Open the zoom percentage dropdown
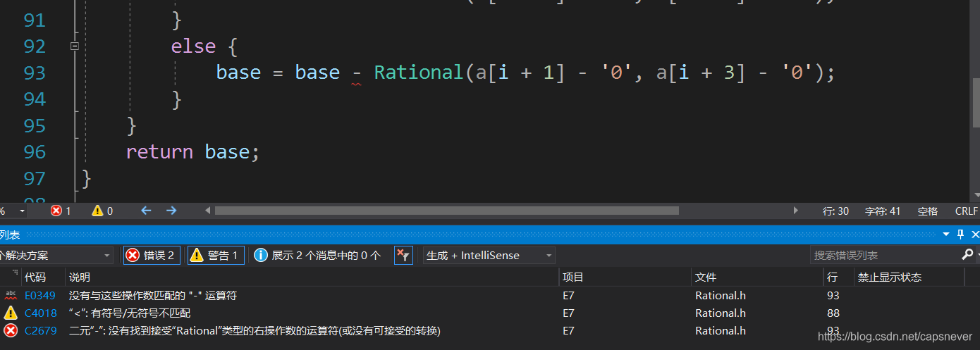The width and height of the screenshot is (980, 350). 22,211
